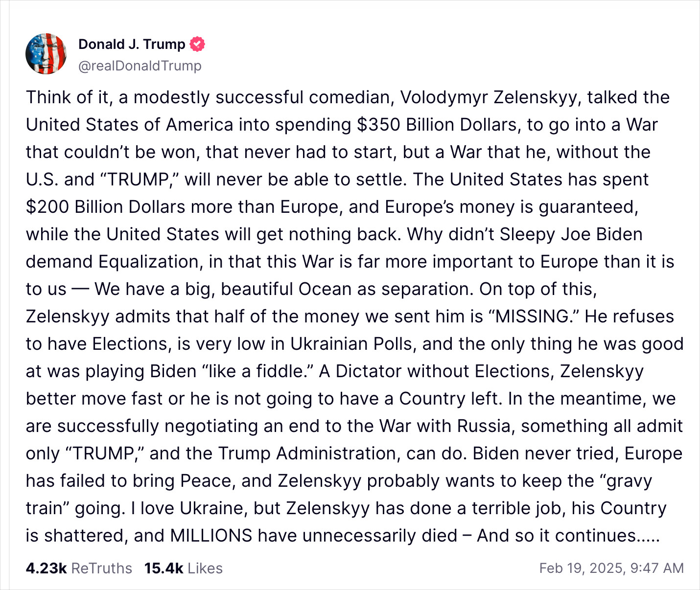Click "And so it continues....." ending text
700x590 pixels.
568,536
